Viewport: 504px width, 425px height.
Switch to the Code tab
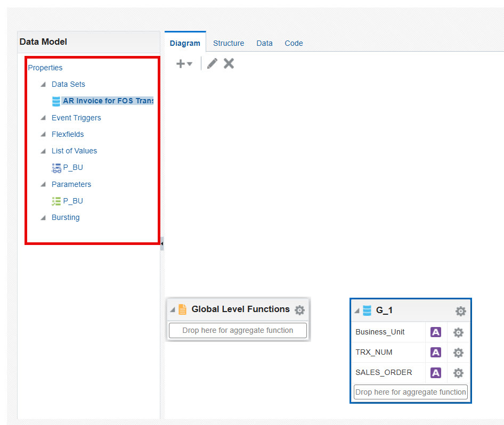[294, 43]
